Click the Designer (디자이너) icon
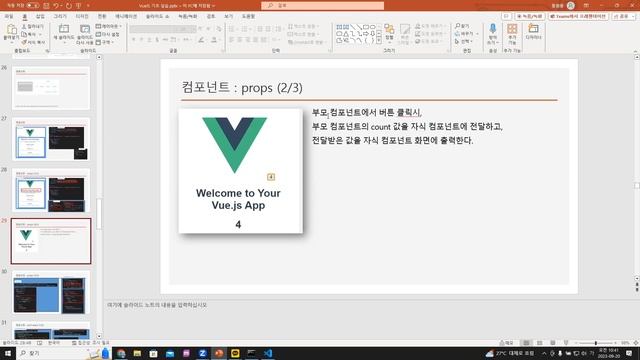Viewport: 640px width, 360px height. pos(533,29)
